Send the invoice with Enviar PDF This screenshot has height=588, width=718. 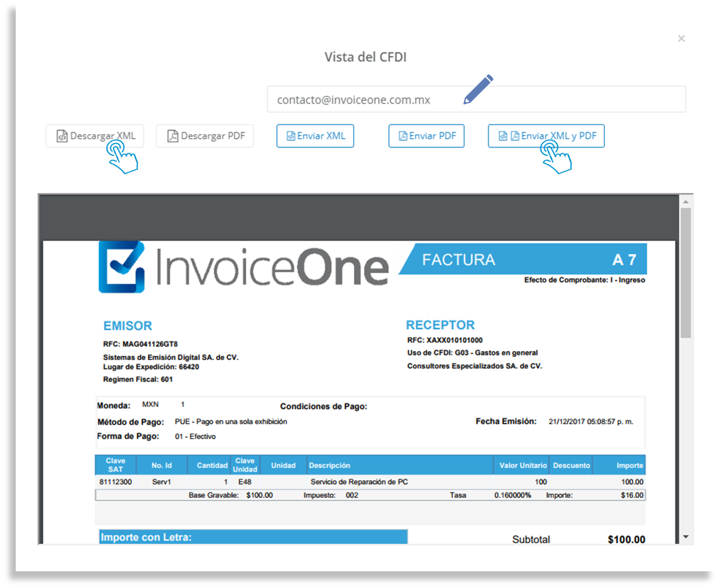coord(426,136)
